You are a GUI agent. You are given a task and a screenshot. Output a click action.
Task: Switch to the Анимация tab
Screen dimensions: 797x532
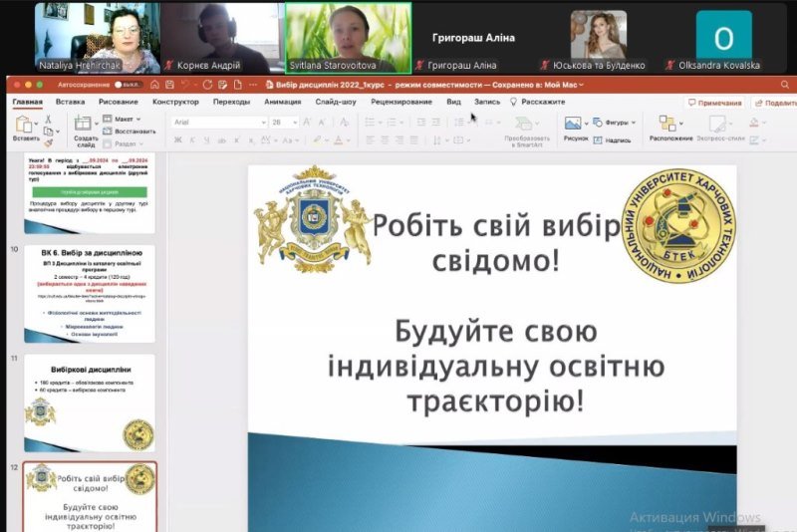283,102
